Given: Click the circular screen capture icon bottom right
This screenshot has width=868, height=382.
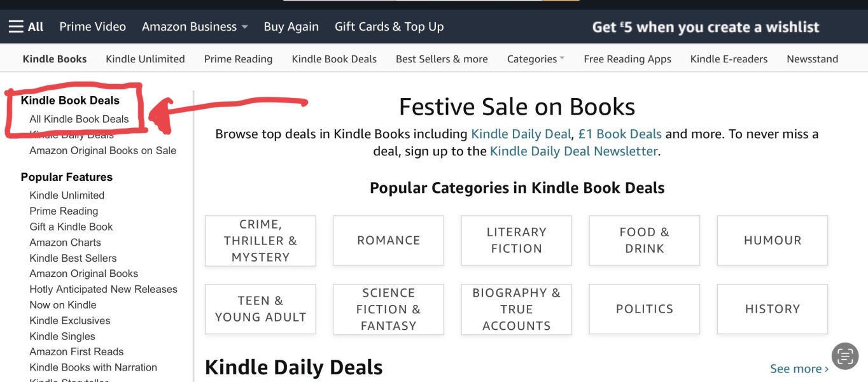Looking at the screenshot, I should 845,356.
